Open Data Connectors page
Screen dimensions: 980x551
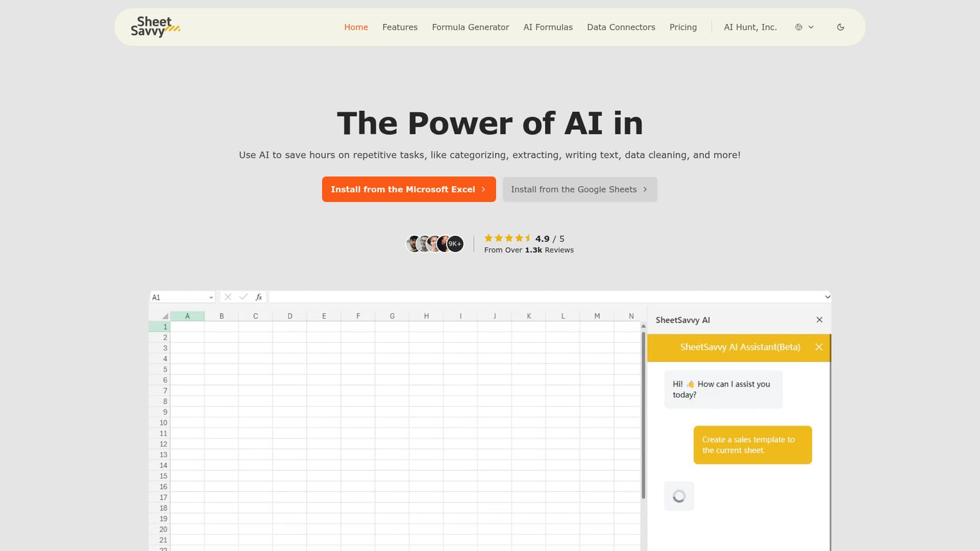pyautogui.click(x=621, y=27)
